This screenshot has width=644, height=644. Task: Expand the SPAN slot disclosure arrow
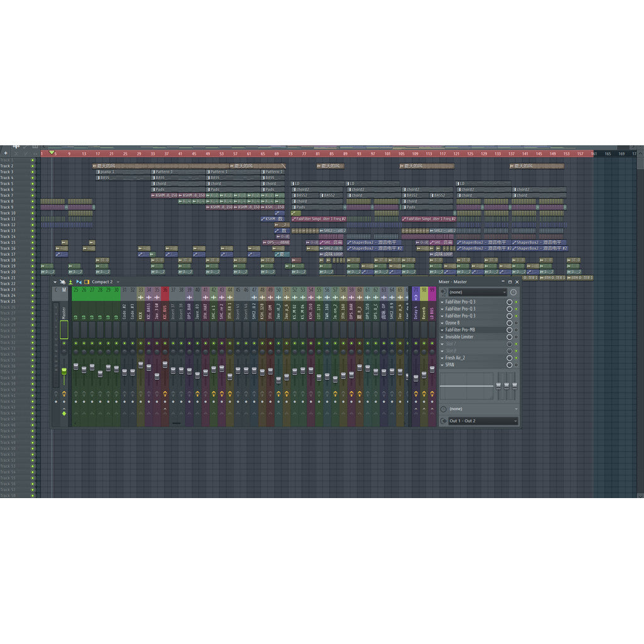(x=441, y=365)
